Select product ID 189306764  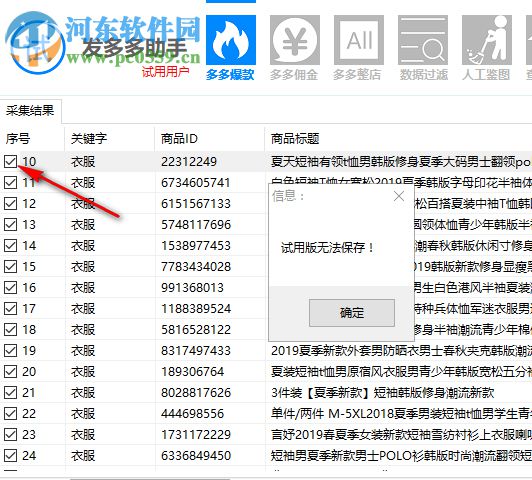click(x=192, y=372)
